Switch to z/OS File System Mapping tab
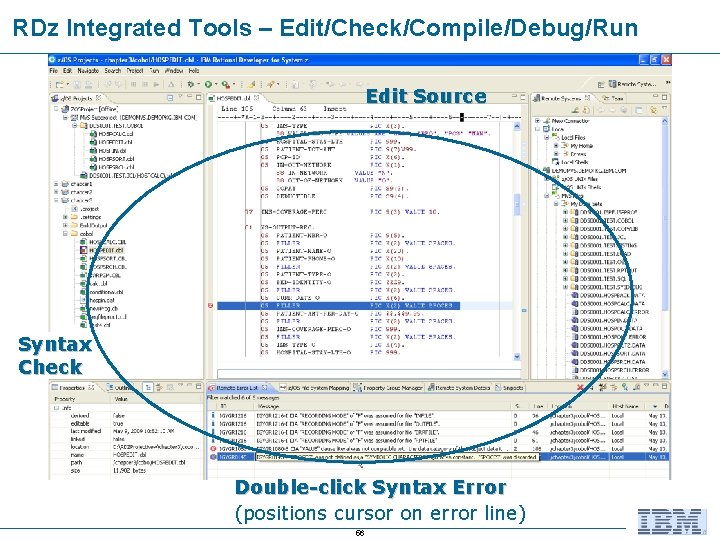 pyautogui.click(x=315, y=388)
